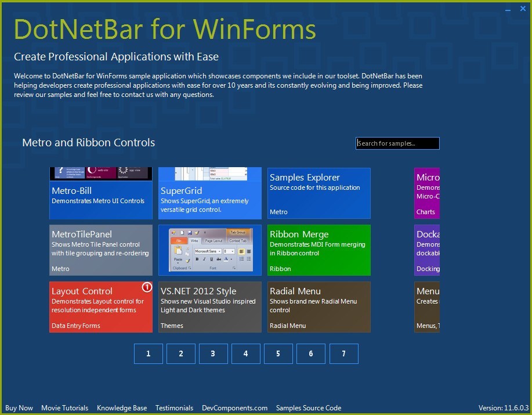Go to page 1 of samples
Viewport: 532px width, 415px height.
coord(149,353)
